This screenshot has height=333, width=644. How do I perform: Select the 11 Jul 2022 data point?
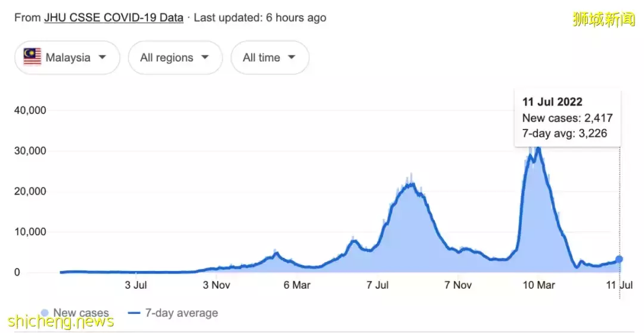click(x=620, y=259)
